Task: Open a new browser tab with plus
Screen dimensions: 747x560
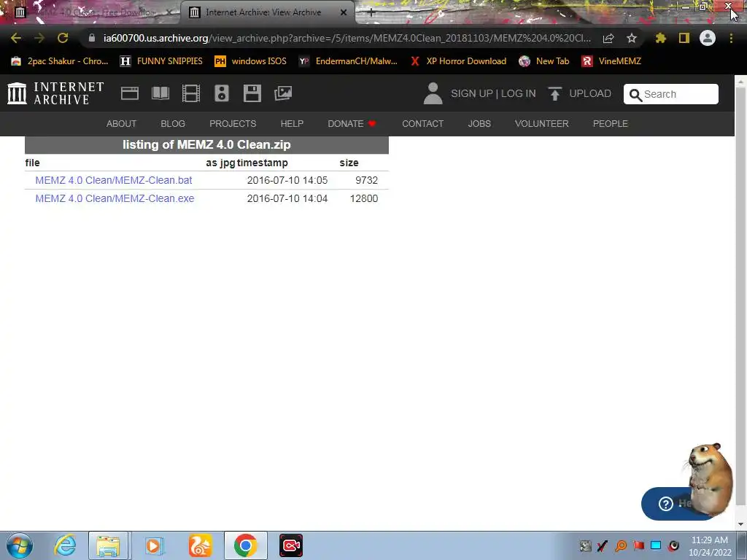Action: coord(371,12)
